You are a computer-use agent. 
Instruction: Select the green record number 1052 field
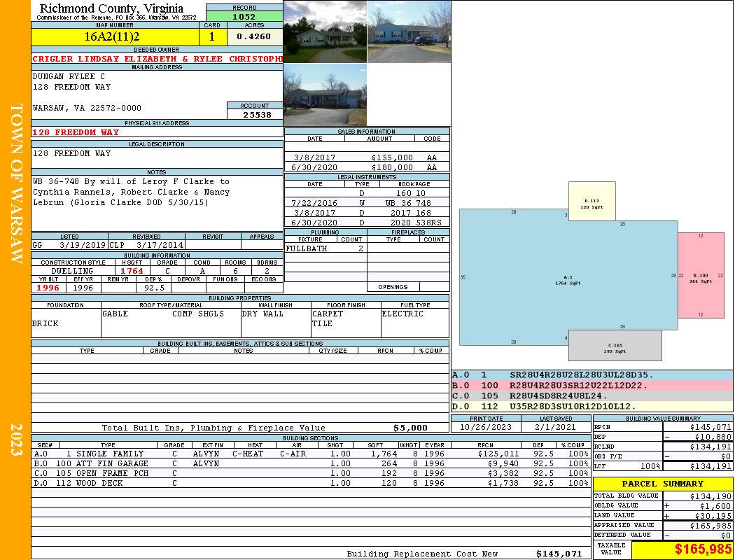click(244, 17)
